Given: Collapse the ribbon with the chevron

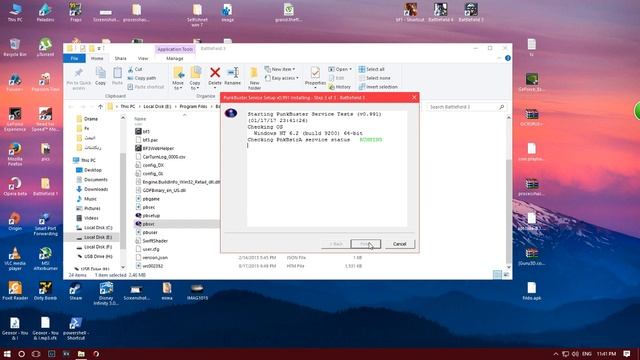Looking at the screenshot, I should [499, 58].
